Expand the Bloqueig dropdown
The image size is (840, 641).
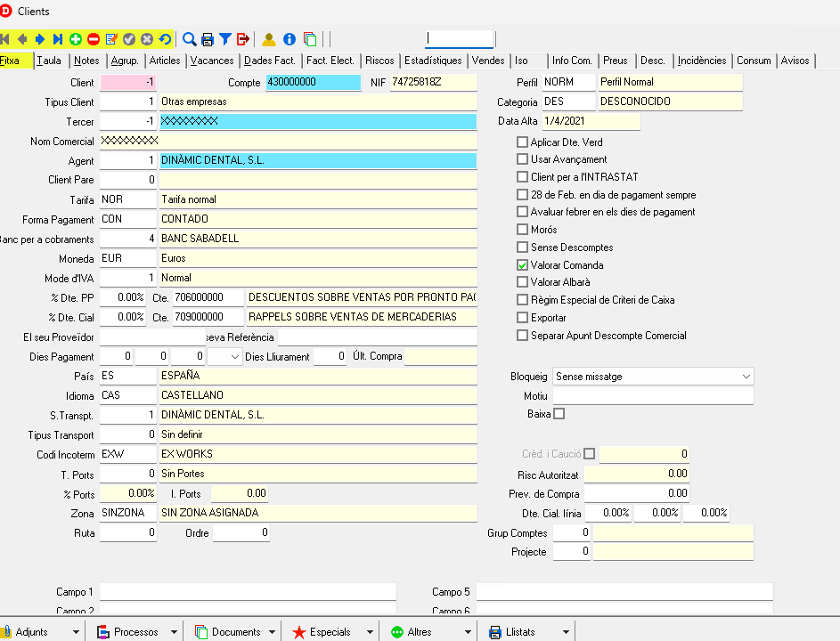[746, 377]
